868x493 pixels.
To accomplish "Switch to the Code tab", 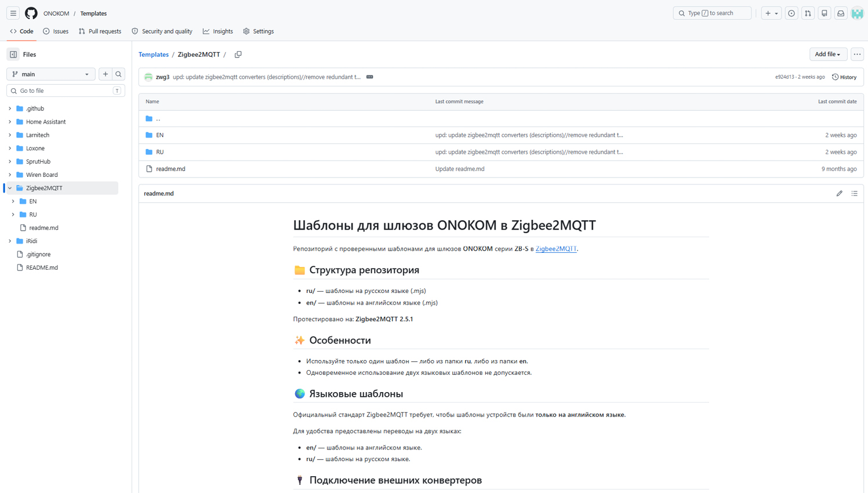I will [21, 31].
